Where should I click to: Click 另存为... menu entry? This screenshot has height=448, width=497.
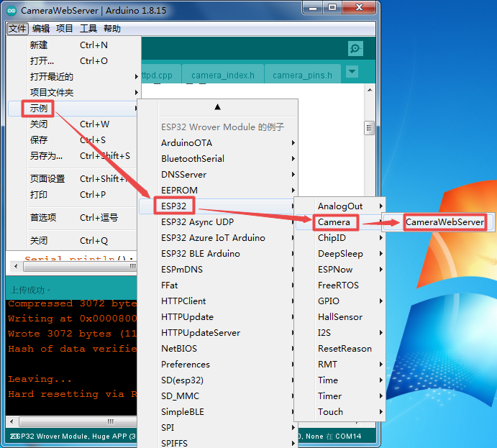click(x=73, y=156)
